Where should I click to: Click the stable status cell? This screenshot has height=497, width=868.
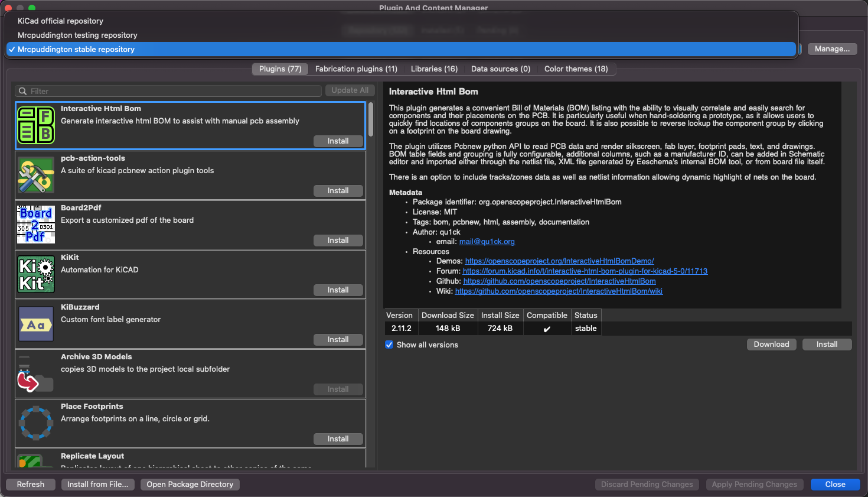[586, 329]
